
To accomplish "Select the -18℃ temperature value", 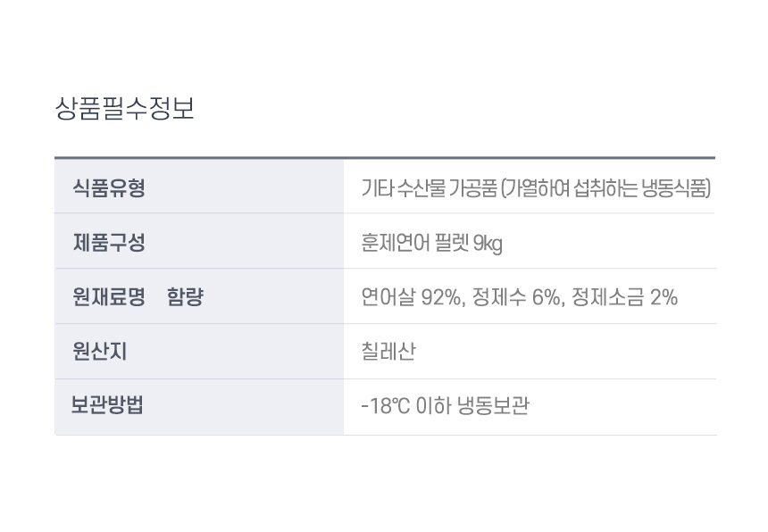I will pyautogui.click(x=385, y=406).
